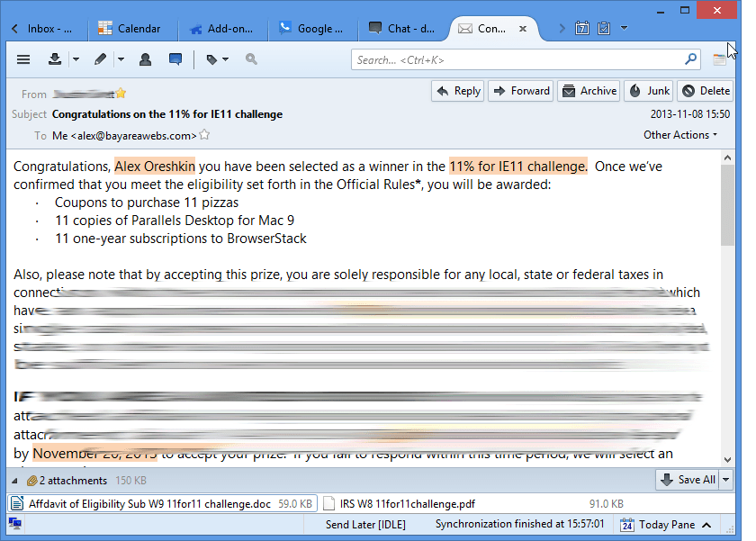Open Affdavit of Eligibility Sub W9 attachment

point(162,504)
